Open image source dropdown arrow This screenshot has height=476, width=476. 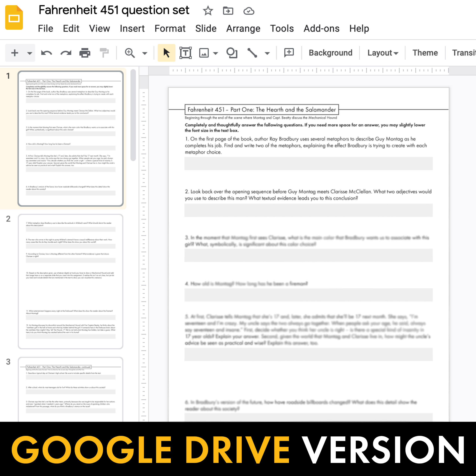click(216, 53)
